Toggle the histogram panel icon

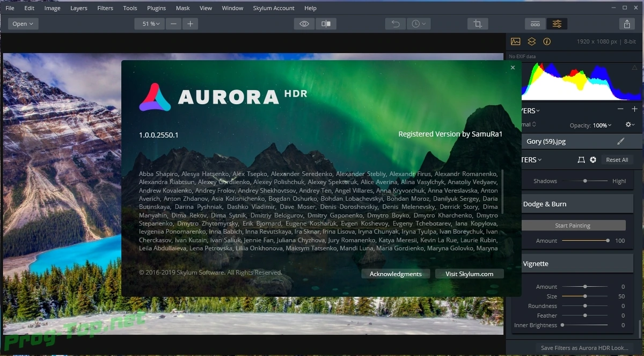click(x=516, y=41)
